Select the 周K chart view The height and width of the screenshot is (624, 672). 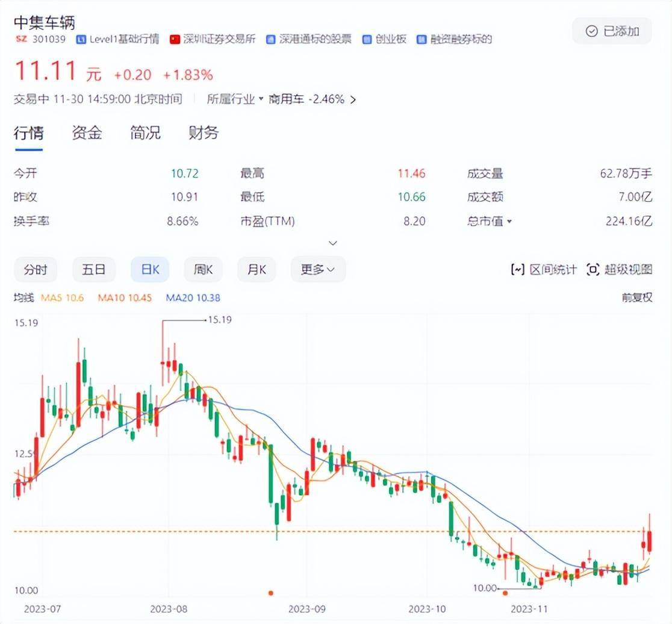tap(203, 270)
